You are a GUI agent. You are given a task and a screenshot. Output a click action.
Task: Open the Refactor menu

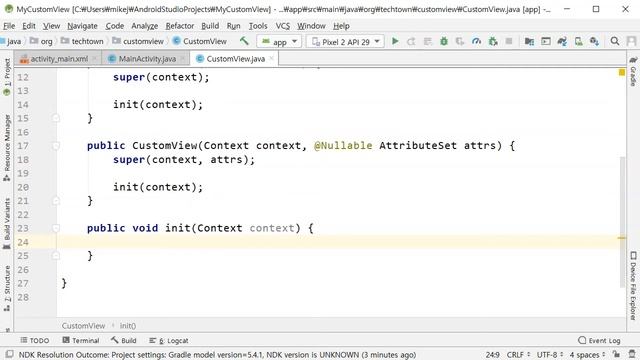[180, 26]
